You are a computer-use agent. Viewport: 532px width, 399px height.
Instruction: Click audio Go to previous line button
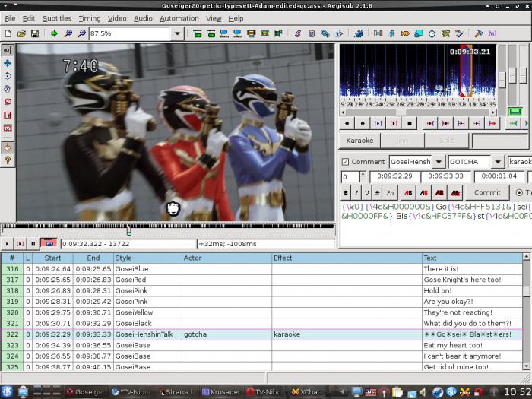[x=347, y=123]
